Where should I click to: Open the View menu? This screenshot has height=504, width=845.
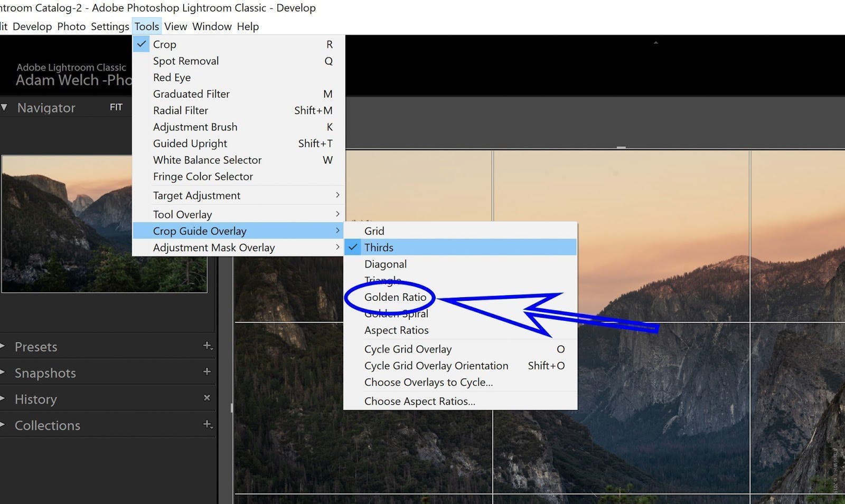(175, 26)
